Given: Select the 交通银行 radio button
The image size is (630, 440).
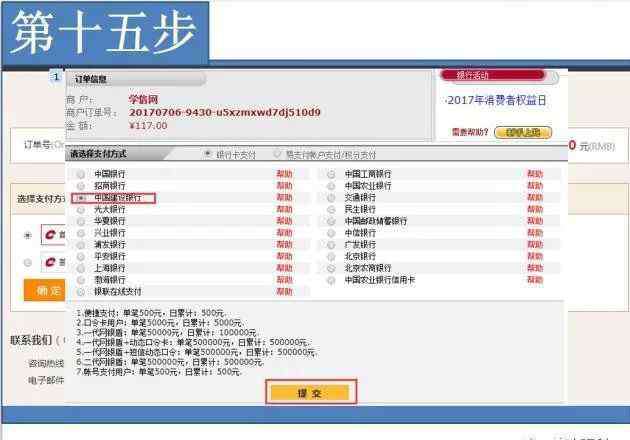Looking at the screenshot, I should point(331,198).
